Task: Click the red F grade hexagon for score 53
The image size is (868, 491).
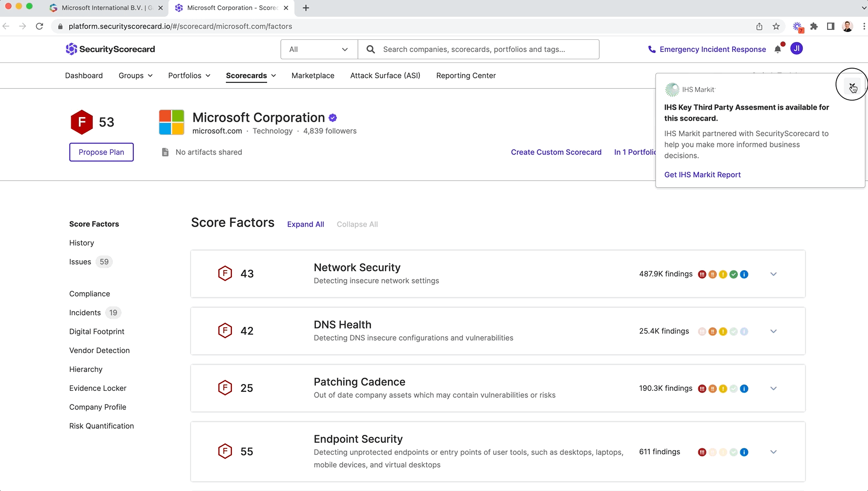Action: tap(81, 122)
